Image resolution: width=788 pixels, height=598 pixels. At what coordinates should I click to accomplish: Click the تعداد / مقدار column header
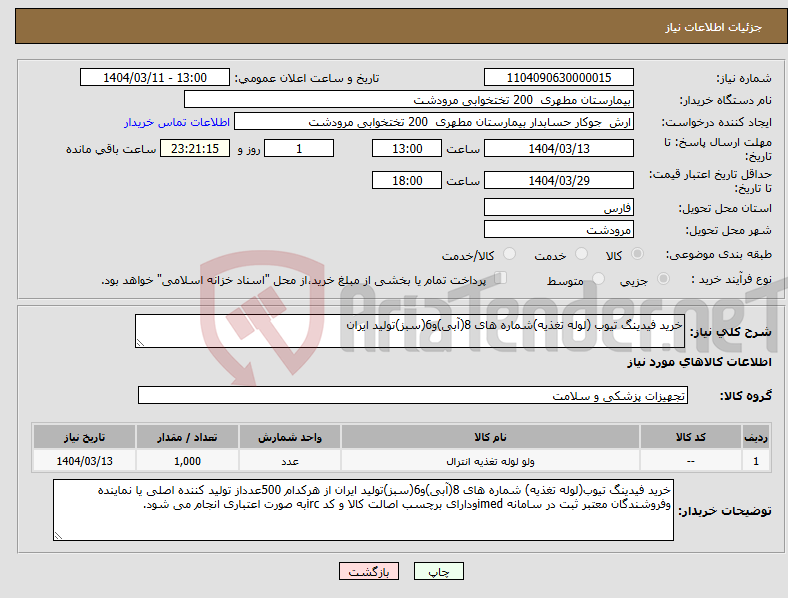coord(187,437)
